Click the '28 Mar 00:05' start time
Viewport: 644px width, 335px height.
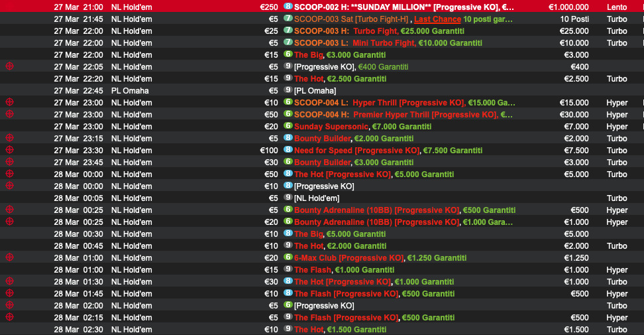(x=78, y=198)
